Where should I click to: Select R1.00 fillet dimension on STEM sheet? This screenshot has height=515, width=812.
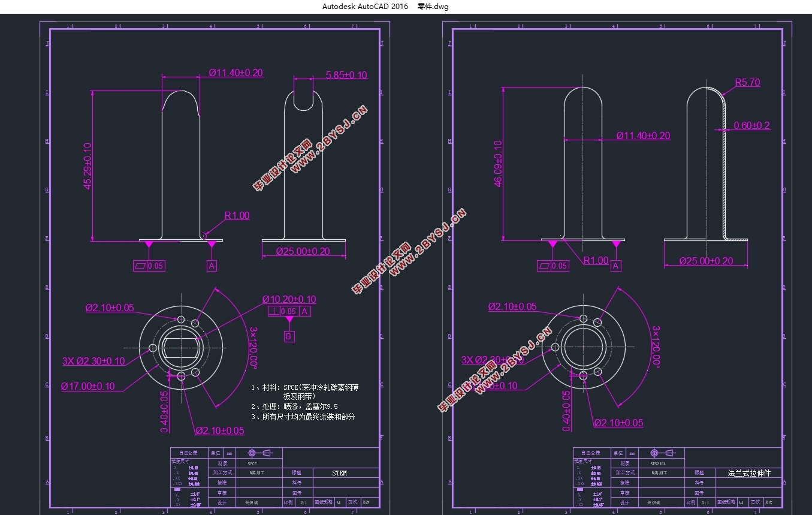click(x=237, y=215)
